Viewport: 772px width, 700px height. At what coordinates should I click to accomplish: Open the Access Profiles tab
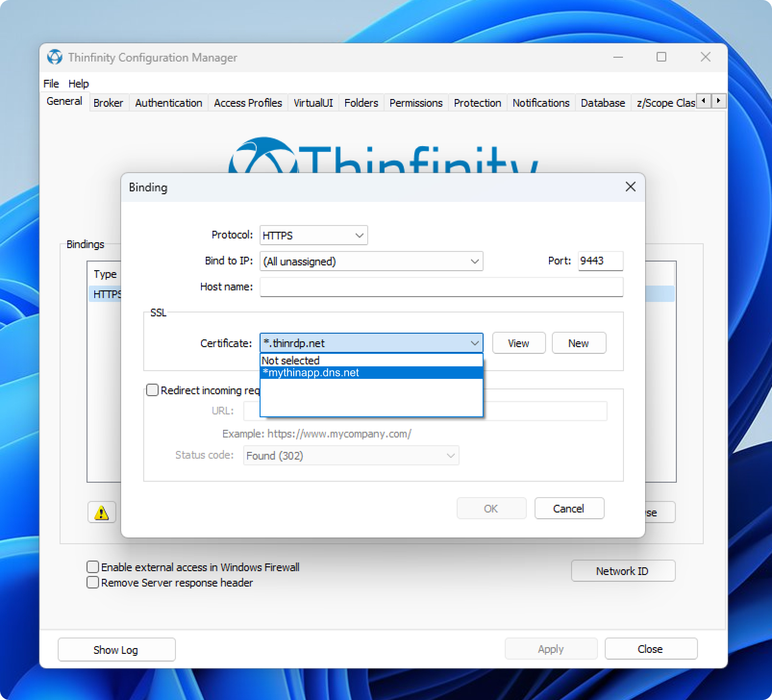point(248,103)
